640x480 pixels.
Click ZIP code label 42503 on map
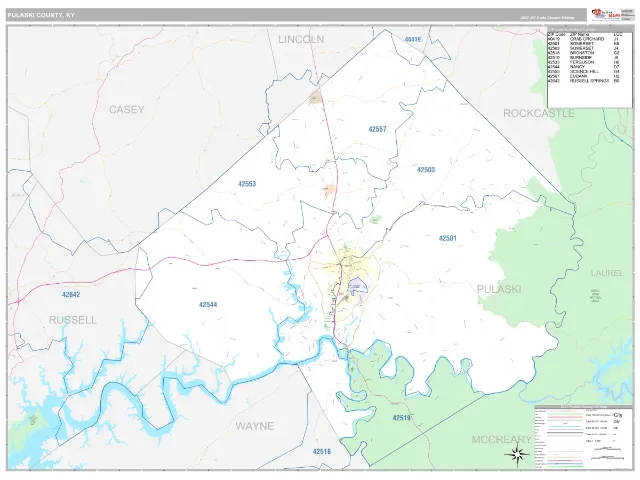tap(426, 169)
